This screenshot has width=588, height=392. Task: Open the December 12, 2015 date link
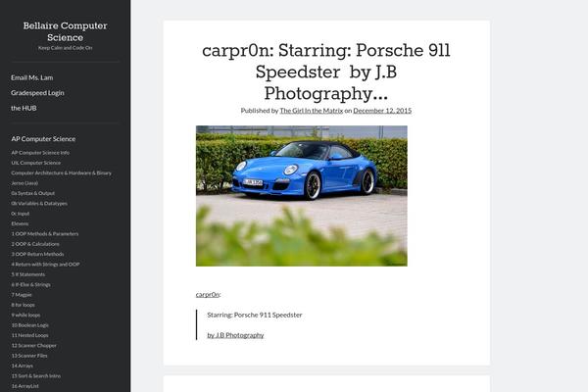click(x=382, y=111)
